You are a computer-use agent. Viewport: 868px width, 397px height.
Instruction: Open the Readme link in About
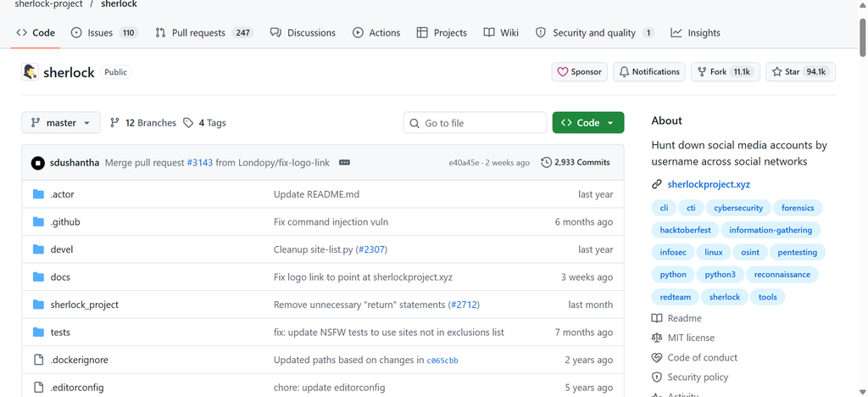click(x=676, y=318)
